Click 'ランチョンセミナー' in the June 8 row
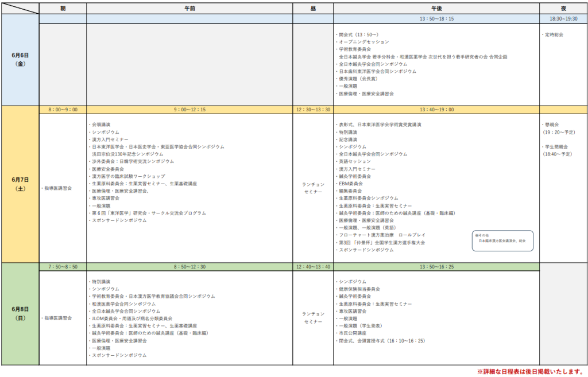588x377 pixels. (x=313, y=318)
